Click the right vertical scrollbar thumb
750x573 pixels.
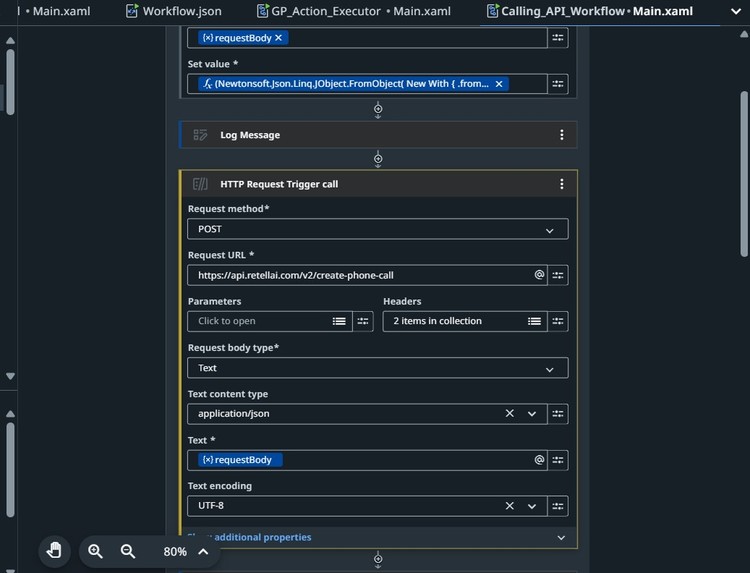[744, 175]
